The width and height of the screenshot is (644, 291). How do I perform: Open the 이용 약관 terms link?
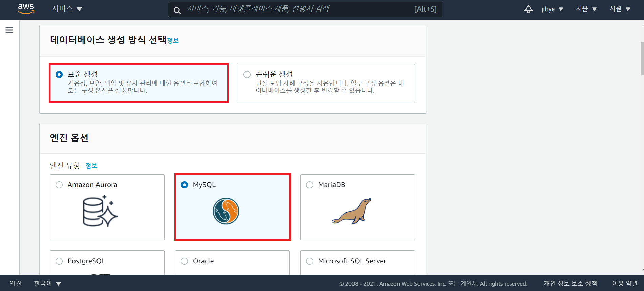point(625,283)
